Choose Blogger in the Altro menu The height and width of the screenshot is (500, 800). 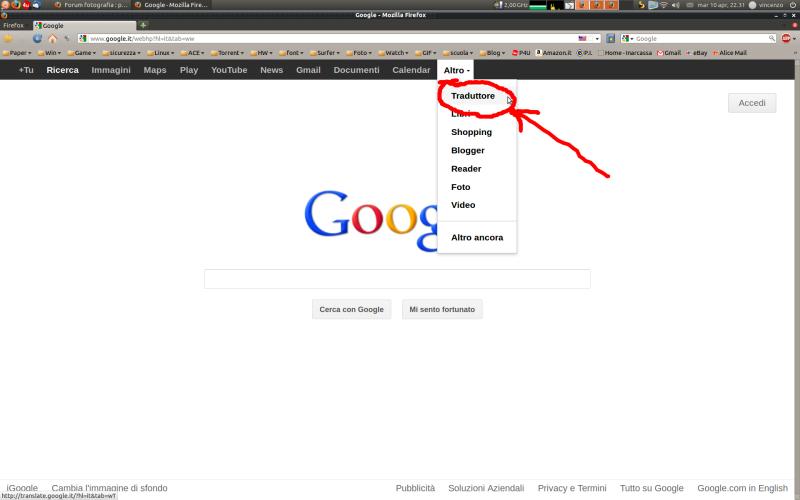click(468, 150)
